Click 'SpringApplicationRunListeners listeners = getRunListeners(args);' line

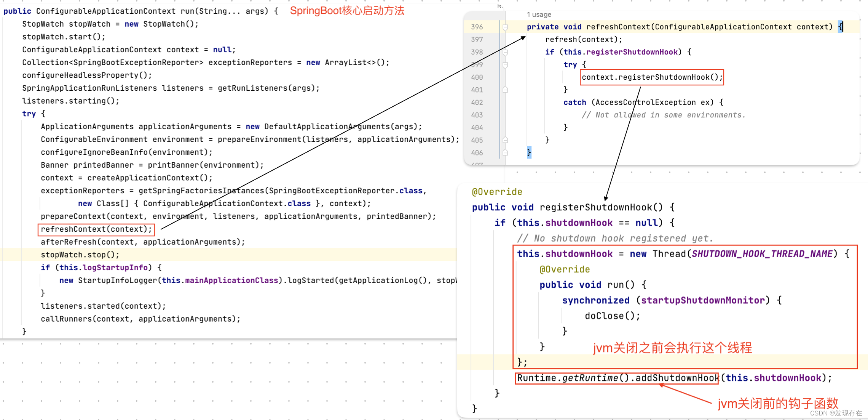pos(171,88)
